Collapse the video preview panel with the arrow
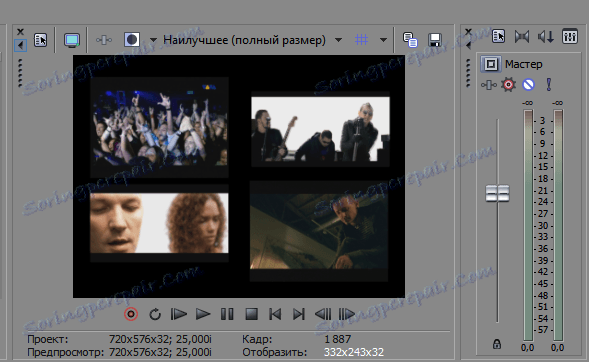 click(20, 45)
